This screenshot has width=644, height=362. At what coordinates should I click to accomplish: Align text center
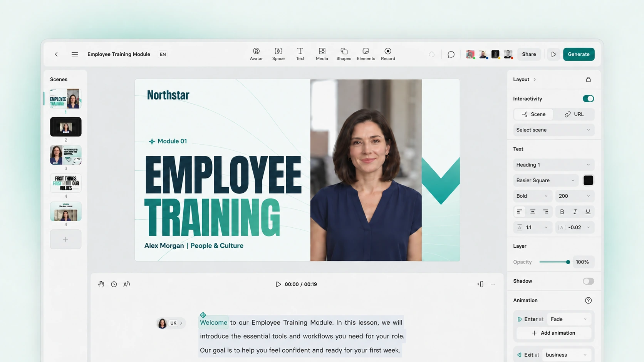point(533,212)
